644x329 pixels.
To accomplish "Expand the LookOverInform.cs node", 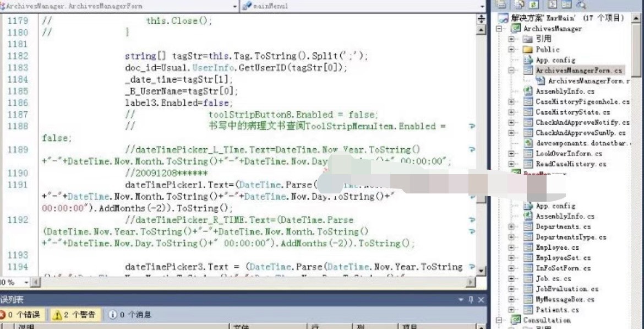I will coord(512,153).
